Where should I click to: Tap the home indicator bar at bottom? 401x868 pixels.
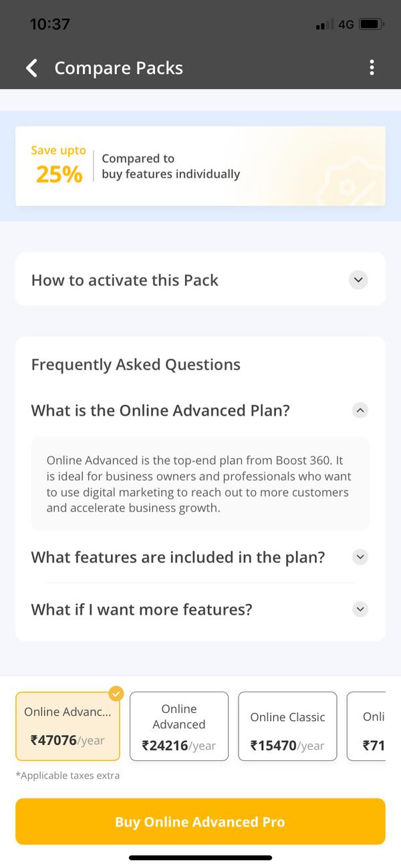pos(200,857)
